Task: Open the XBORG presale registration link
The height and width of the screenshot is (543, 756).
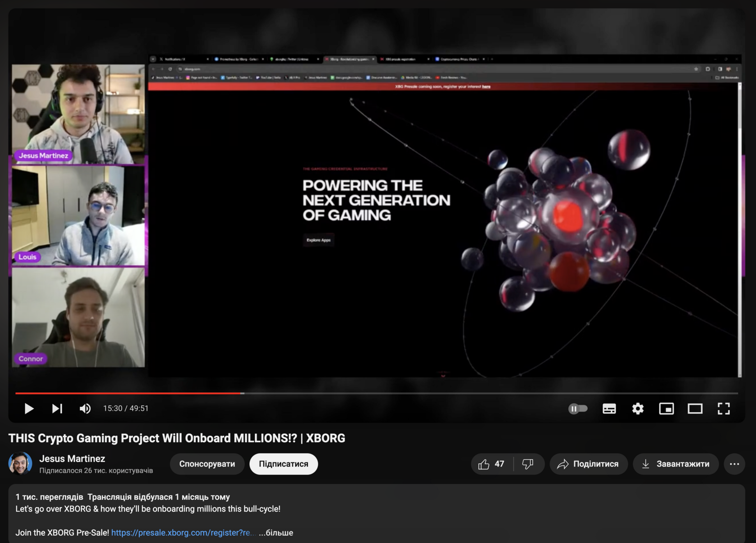Action: (x=181, y=533)
